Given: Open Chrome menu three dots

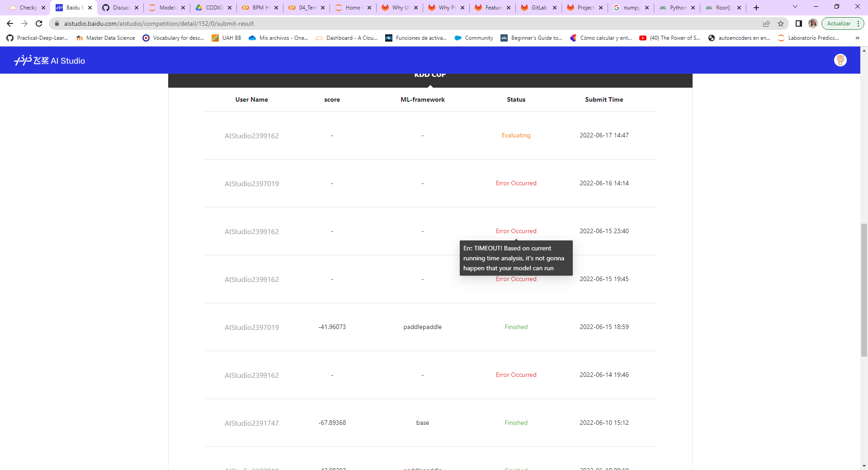Looking at the screenshot, I should coord(858,23).
